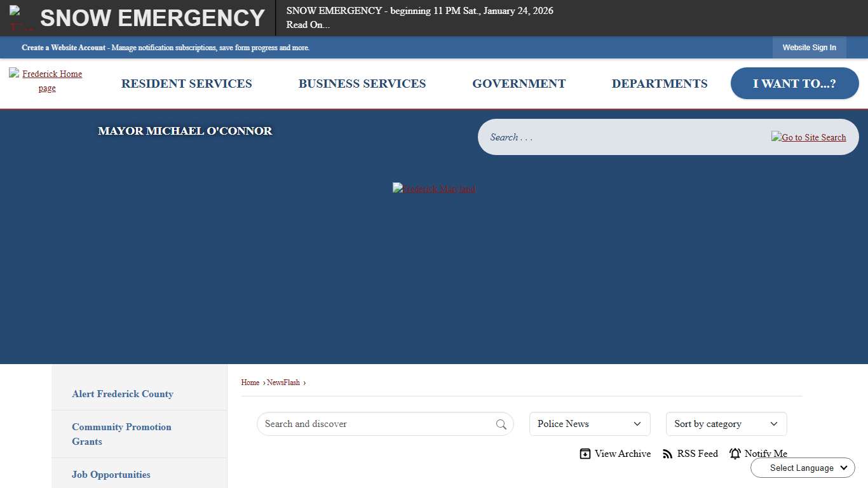The height and width of the screenshot is (488, 868).
Task: Click the Frederick Maryland banner image
Action: point(434,189)
